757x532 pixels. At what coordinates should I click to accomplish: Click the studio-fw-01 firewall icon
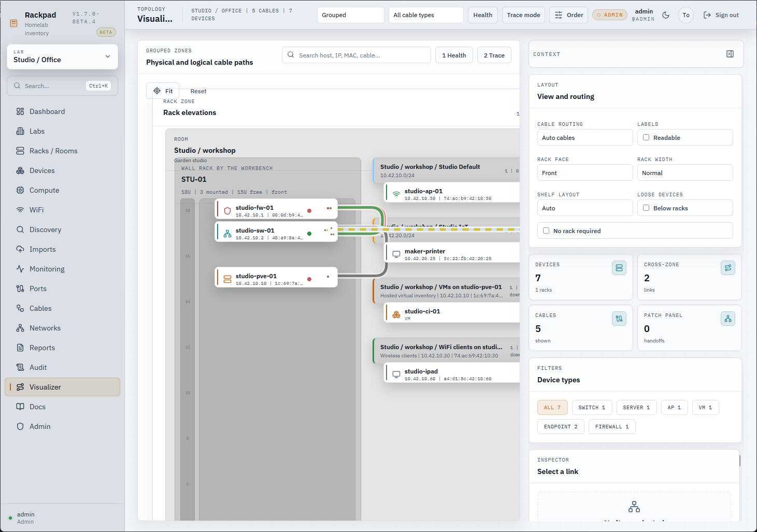(x=227, y=211)
